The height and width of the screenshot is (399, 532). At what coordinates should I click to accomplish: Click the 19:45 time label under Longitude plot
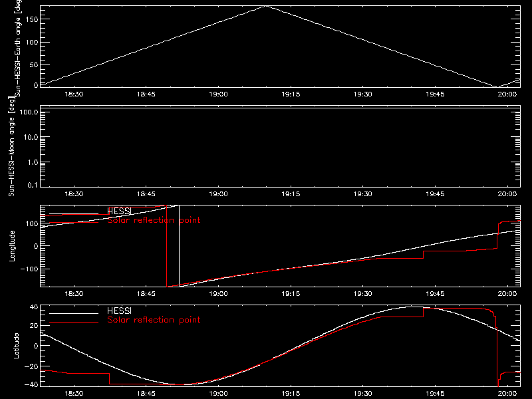(436, 293)
